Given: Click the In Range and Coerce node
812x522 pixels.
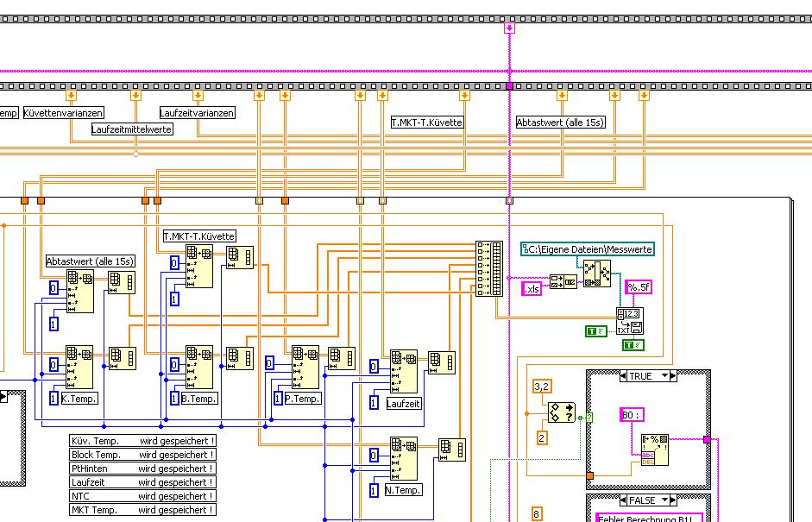Looking at the screenshot, I should pyautogui.click(x=562, y=412).
